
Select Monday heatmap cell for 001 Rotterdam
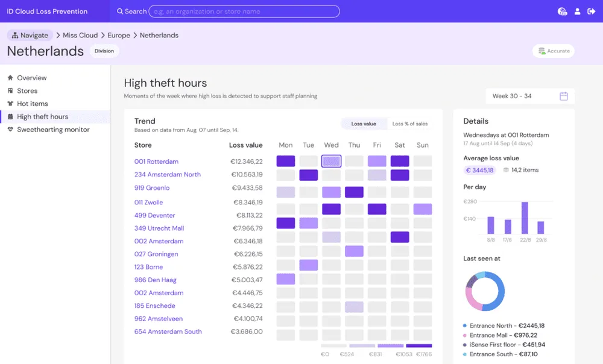286,161
